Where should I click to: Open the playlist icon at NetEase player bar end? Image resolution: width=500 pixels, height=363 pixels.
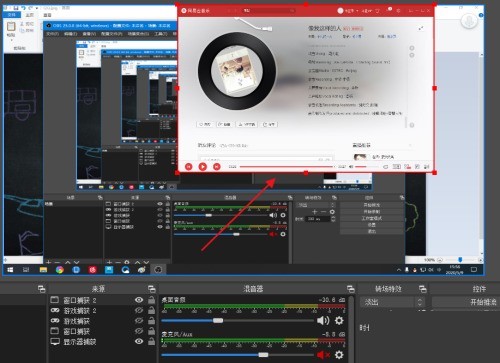click(427, 166)
